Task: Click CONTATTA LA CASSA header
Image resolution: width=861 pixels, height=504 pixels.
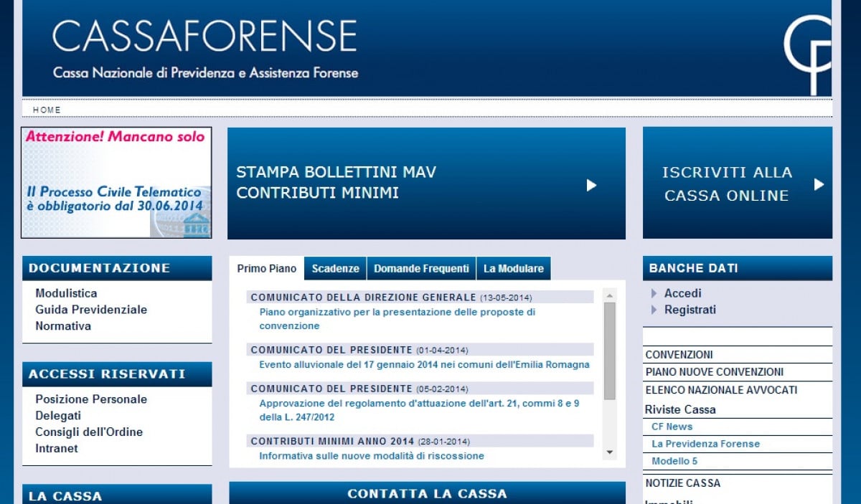Action: (x=427, y=493)
